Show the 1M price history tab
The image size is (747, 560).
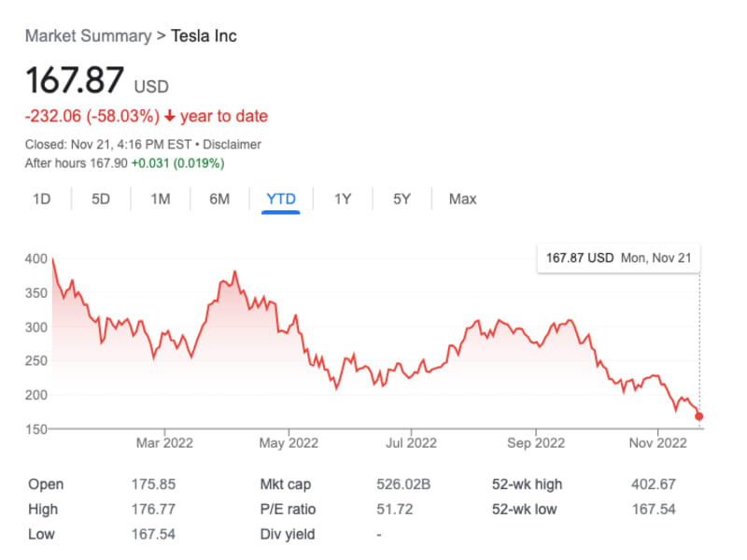pos(160,199)
